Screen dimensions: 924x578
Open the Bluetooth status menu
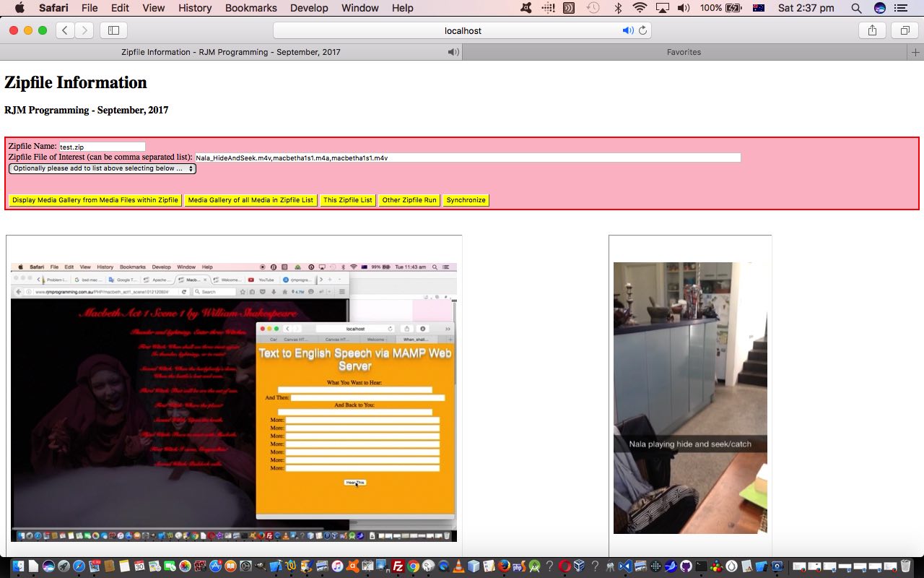point(617,8)
